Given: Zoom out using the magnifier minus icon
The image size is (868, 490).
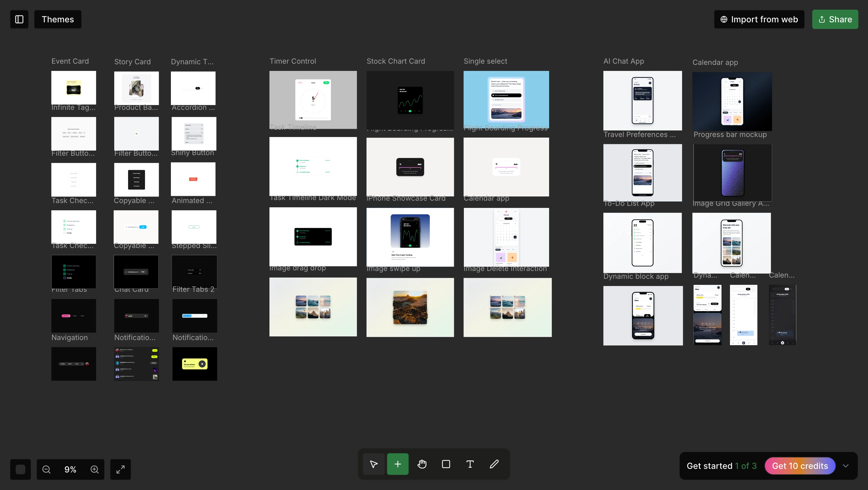Looking at the screenshot, I should (46, 469).
